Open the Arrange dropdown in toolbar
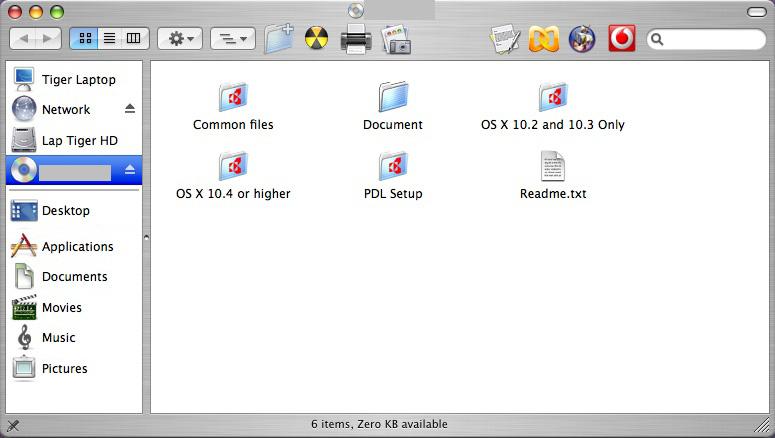775x438 pixels. 233,39
